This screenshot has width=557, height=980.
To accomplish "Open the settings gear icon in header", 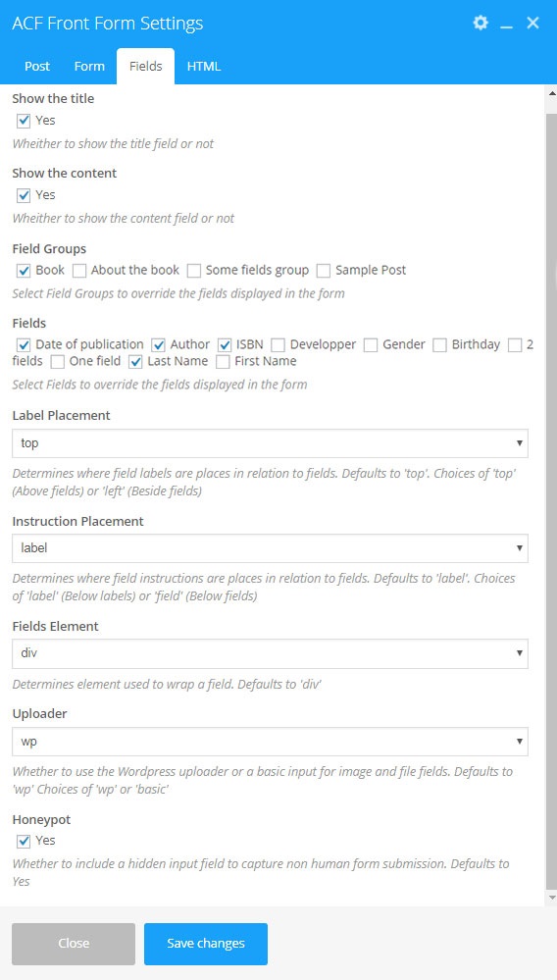I will pos(481,24).
